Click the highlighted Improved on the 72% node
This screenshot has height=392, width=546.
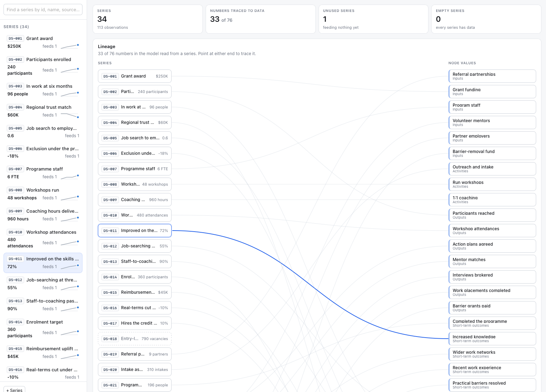point(135,231)
